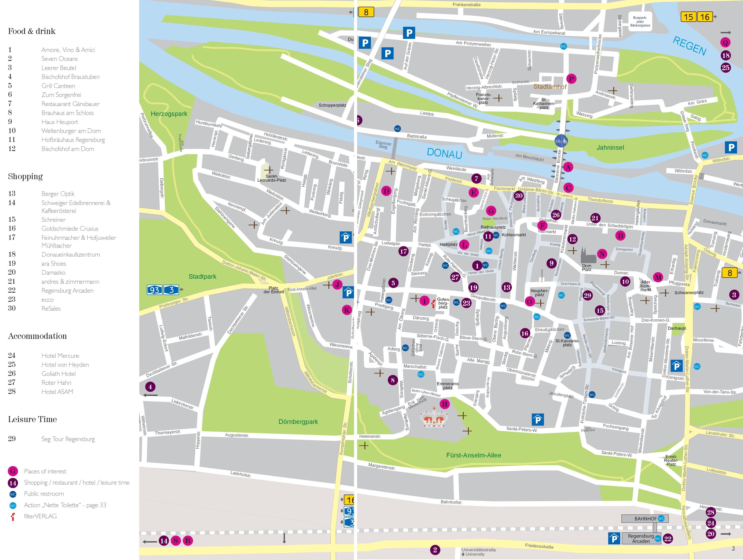This screenshot has width=743, height=560.
Task: Select pink marker Q near the Regen river
Action: (726, 42)
